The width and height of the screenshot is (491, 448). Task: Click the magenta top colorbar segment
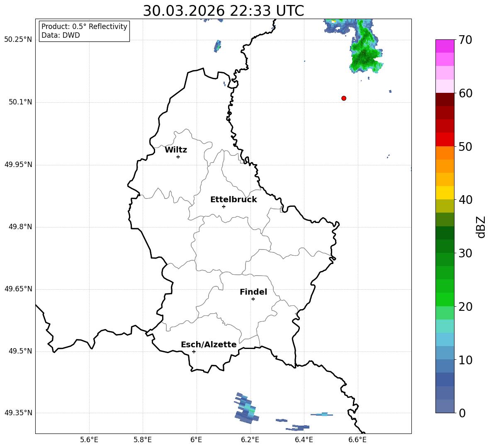click(x=445, y=46)
